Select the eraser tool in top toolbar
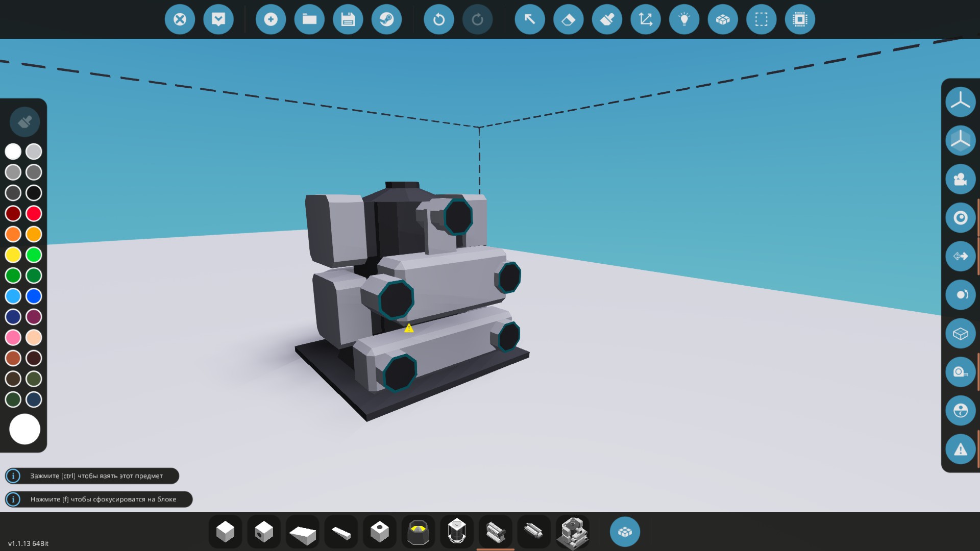The width and height of the screenshot is (980, 551). point(568,19)
